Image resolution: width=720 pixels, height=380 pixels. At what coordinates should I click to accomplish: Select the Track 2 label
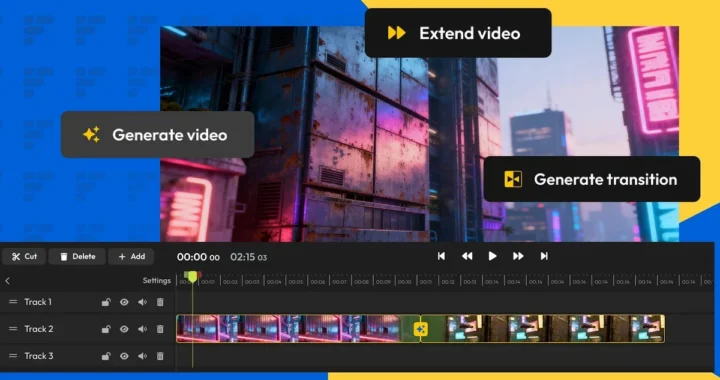click(x=39, y=329)
